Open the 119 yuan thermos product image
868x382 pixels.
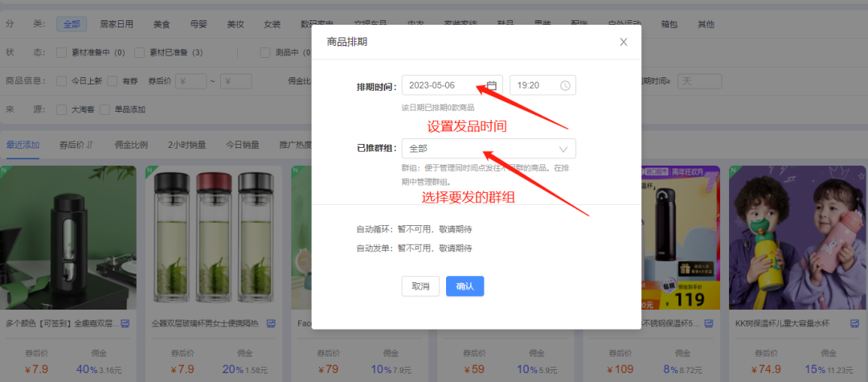click(680, 237)
